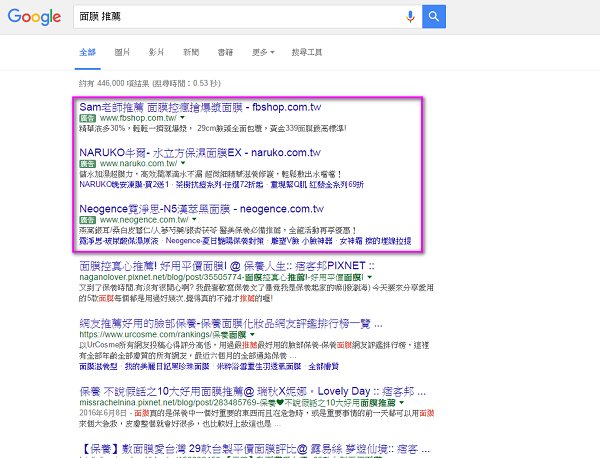
Task: Click the ad badge beside www.naruko.com.tw
Action: (87, 164)
